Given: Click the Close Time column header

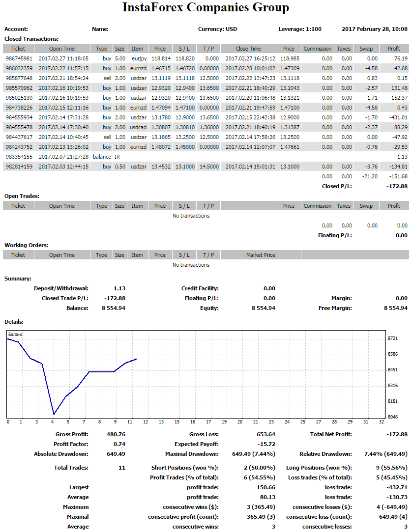Looking at the screenshot, I should pyautogui.click(x=248, y=49).
